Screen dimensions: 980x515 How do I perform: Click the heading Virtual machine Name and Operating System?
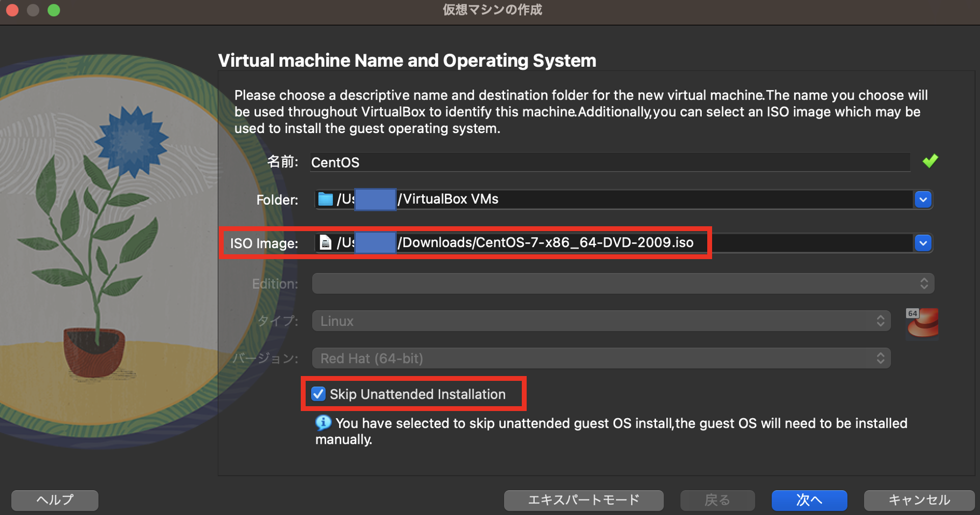407,60
